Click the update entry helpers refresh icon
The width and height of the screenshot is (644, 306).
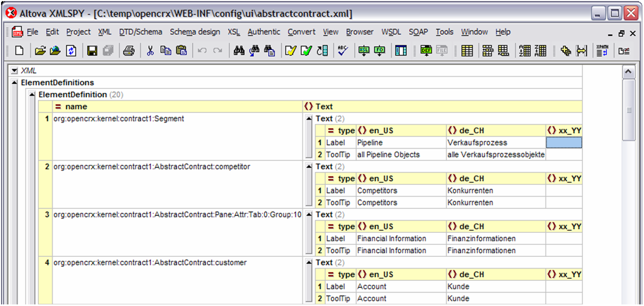[x=322, y=51]
